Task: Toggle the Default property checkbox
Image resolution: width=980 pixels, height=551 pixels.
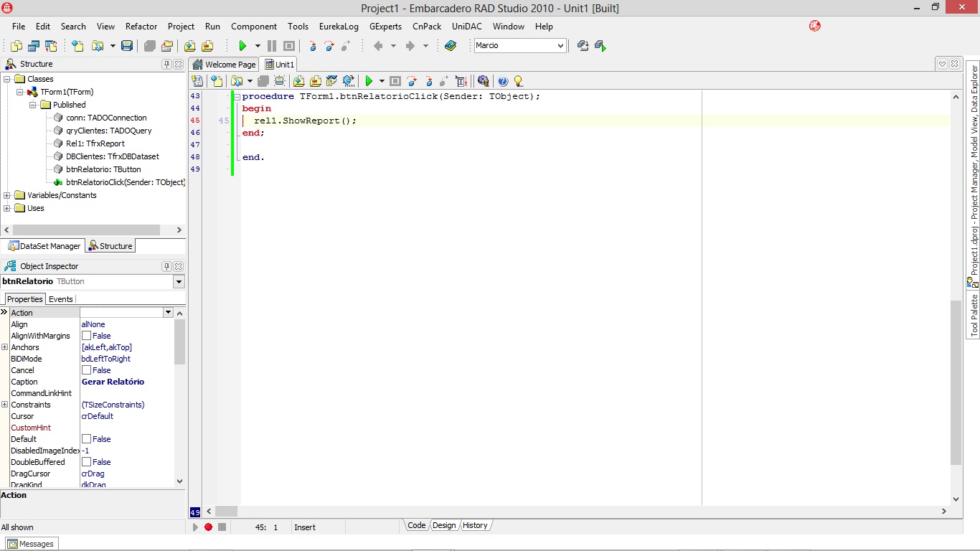Action: pos(86,439)
